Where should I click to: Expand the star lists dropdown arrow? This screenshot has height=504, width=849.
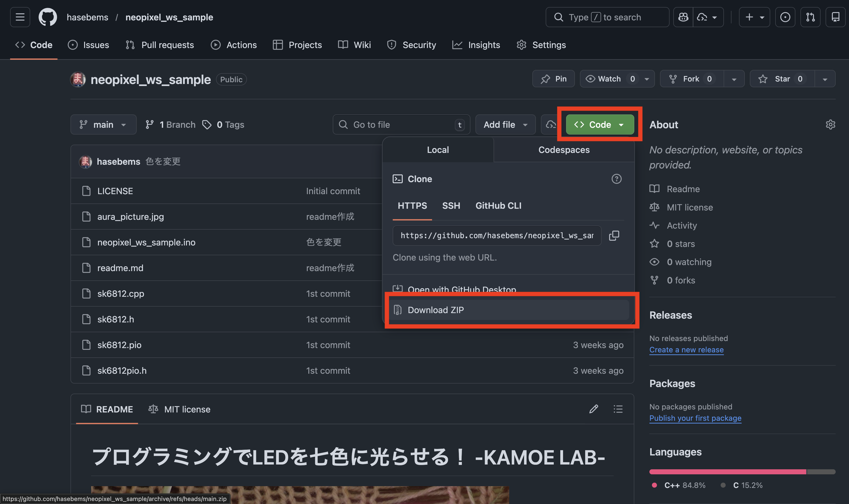pyautogui.click(x=825, y=79)
